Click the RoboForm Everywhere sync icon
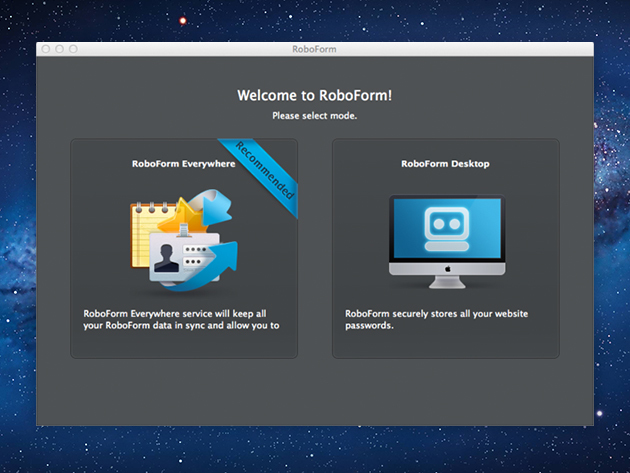 pos(184,240)
